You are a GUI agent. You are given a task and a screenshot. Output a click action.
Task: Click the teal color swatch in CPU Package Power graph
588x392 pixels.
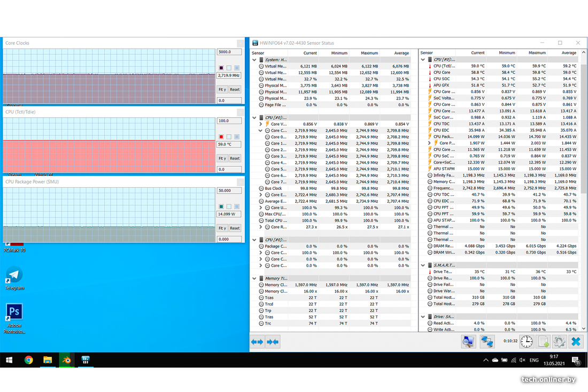pyautogui.click(x=221, y=207)
